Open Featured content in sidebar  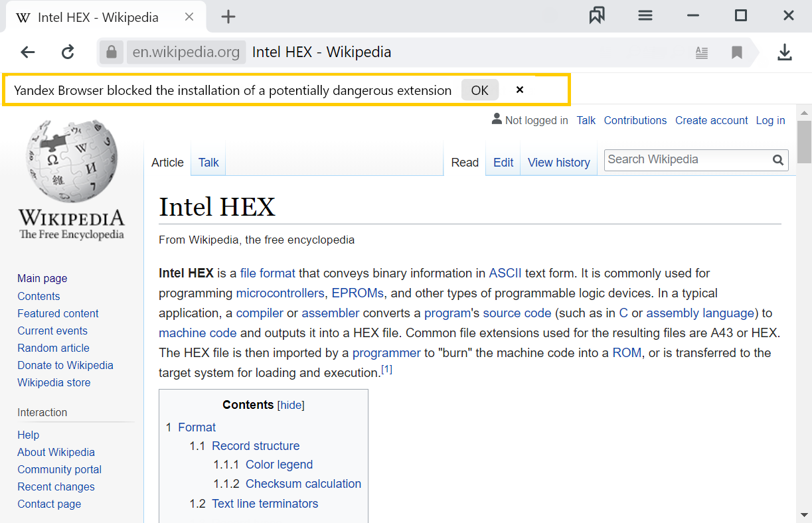[58, 314]
